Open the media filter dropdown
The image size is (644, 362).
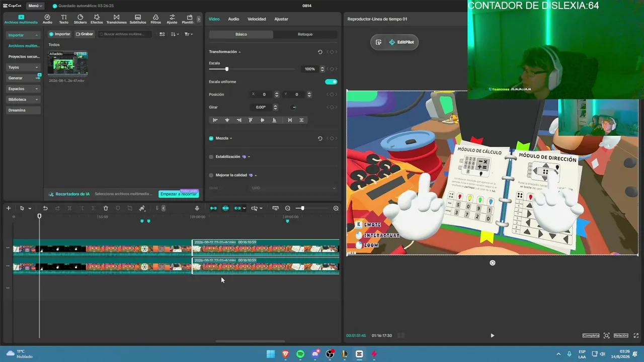click(x=188, y=34)
